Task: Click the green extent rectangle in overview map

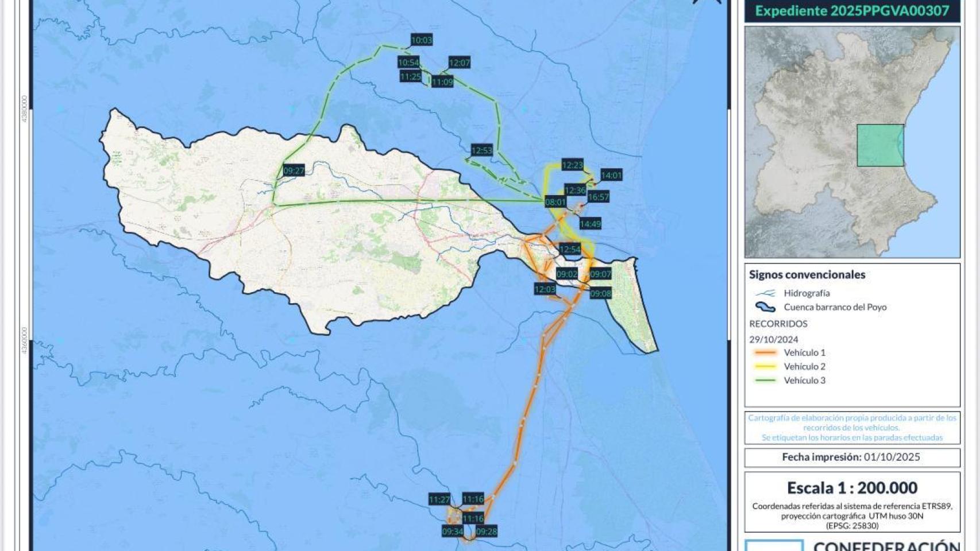Action: point(880,146)
